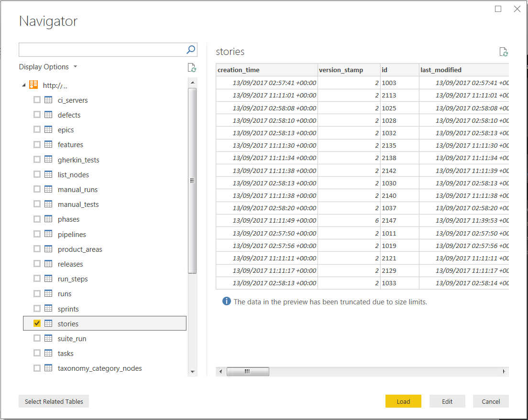
Task: Select the features table in the tree
Action: click(x=70, y=145)
